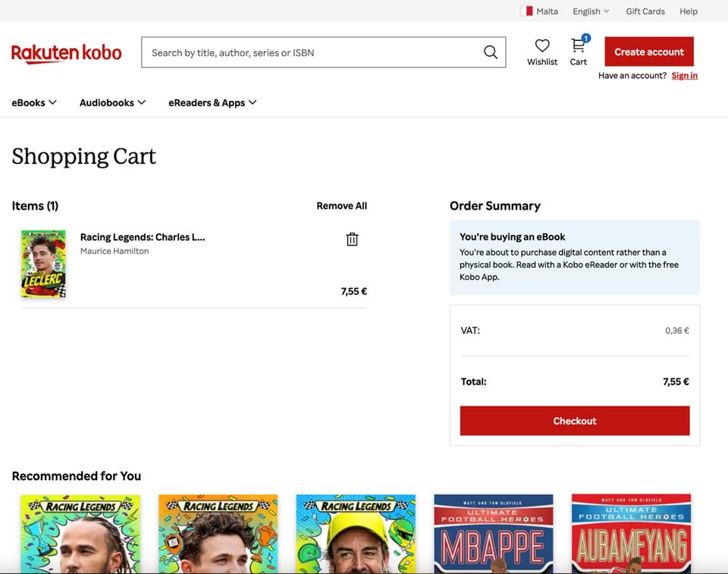Click Remove All items

[342, 205]
